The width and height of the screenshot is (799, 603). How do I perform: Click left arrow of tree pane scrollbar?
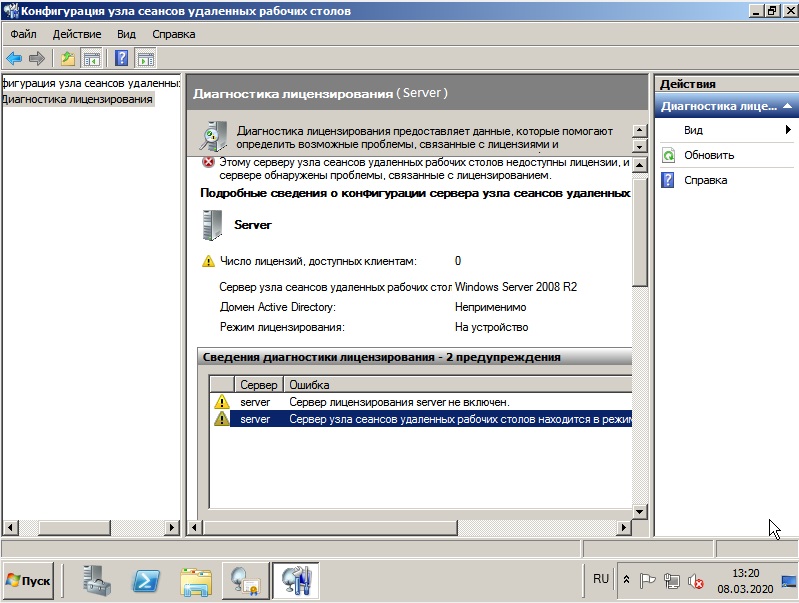pyautogui.click(x=10, y=527)
